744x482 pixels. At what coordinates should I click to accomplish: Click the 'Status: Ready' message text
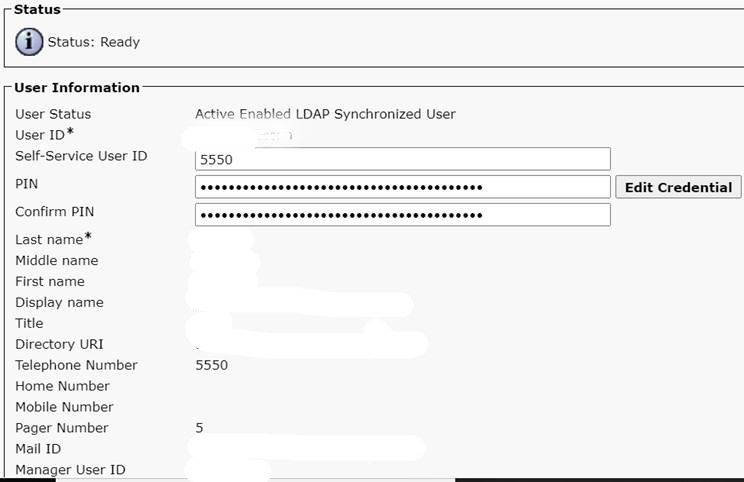click(93, 42)
